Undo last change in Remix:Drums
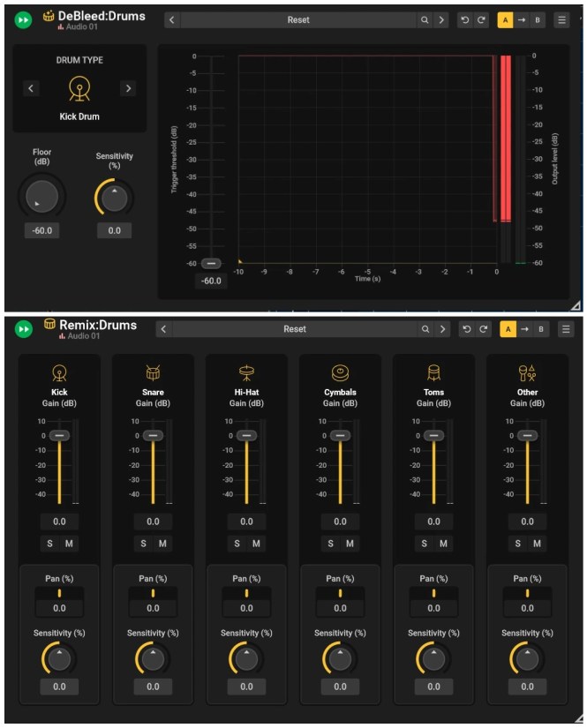Image resolution: width=587 pixels, height=728 pixels. [x=467, y=329]
